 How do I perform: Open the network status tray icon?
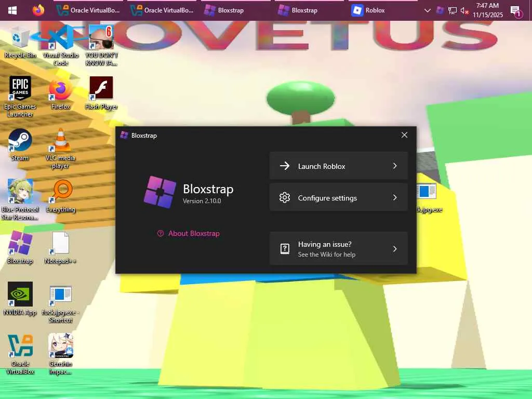(x=453, y=11)
